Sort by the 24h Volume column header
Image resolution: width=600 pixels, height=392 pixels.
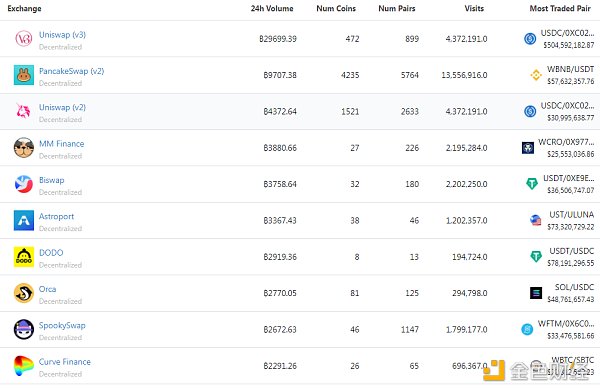pos(272,8)
